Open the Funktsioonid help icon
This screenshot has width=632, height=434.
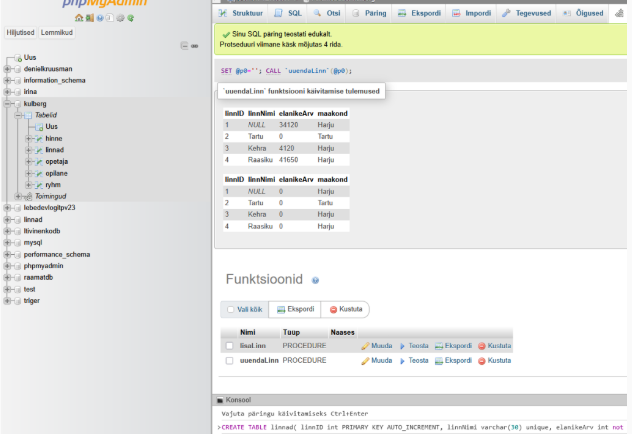pyautogui.click(x=315, y=281)
